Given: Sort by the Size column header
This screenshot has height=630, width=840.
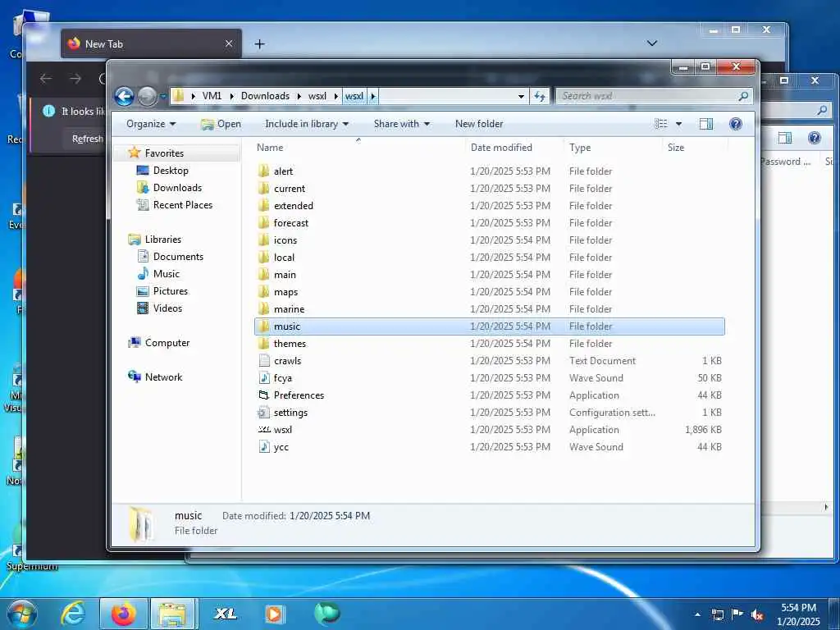Looking at the screenshot, I should coord(694,148).
